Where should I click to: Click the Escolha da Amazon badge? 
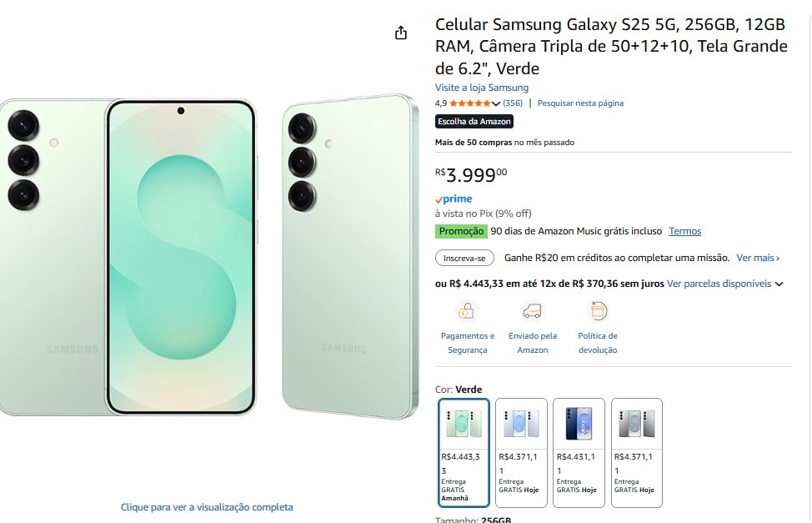(474, 122)
